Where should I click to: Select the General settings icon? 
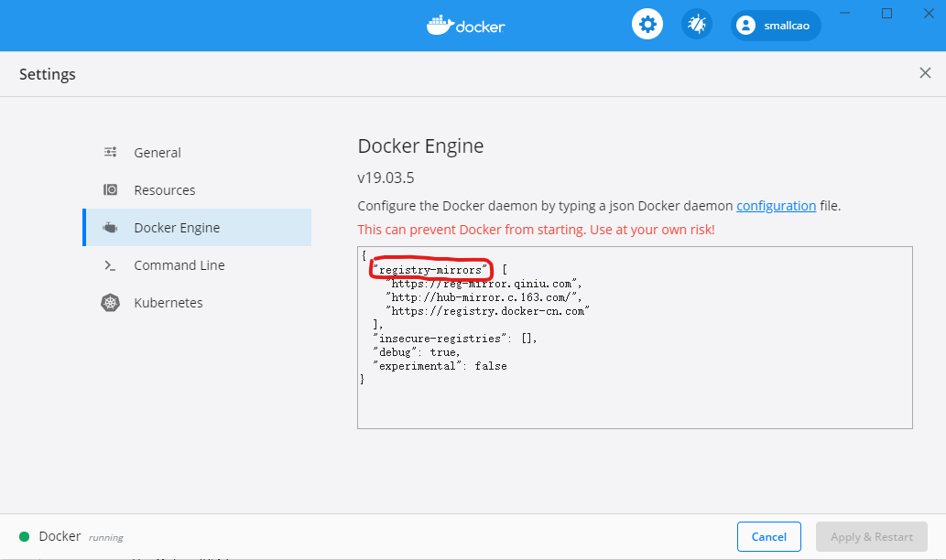[x=112, y=152]
